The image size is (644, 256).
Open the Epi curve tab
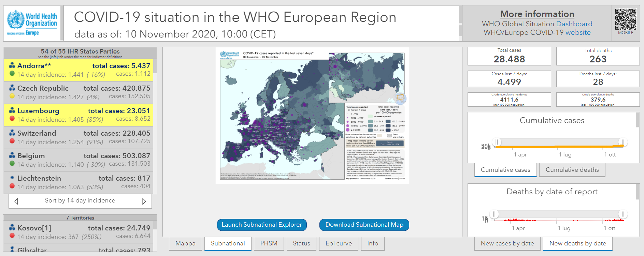pos(338,243)
